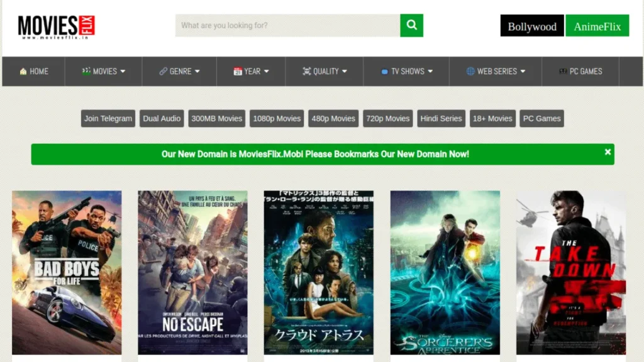644x362 pixels.
Task: Open the Movies menu
Action: tap(104, 72)
